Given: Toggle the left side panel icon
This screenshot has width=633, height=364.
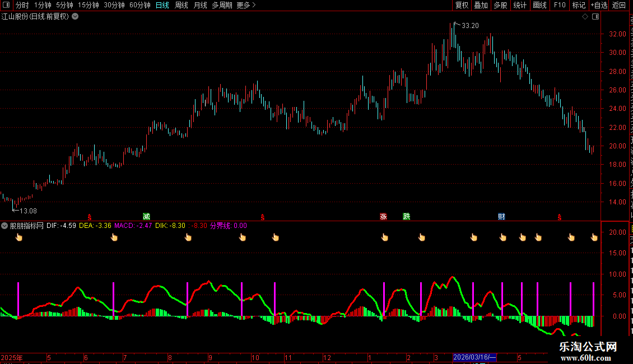Looking at the screenshot, I should [x=6, y=5].
